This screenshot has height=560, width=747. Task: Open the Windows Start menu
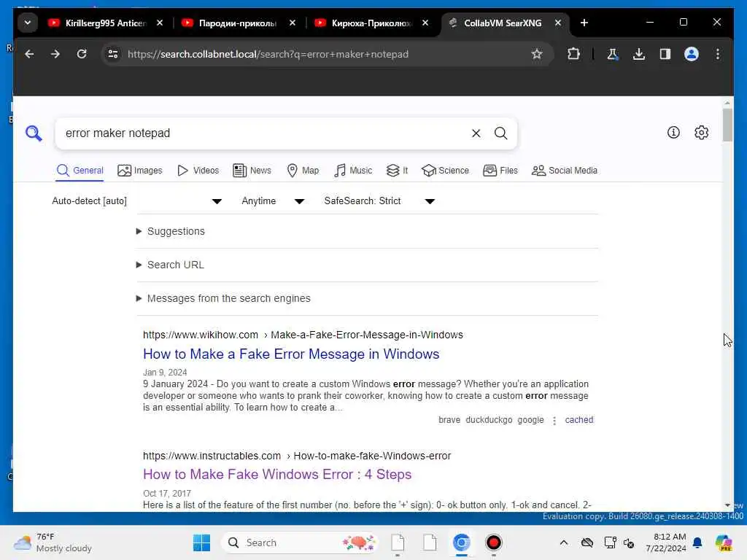click(201, 542)
